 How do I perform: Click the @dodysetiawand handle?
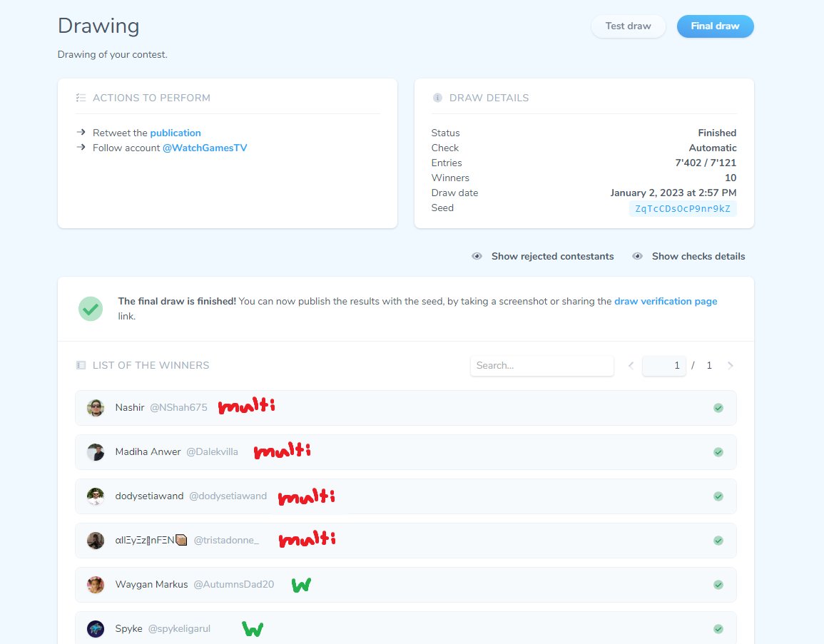pos(228,496)
